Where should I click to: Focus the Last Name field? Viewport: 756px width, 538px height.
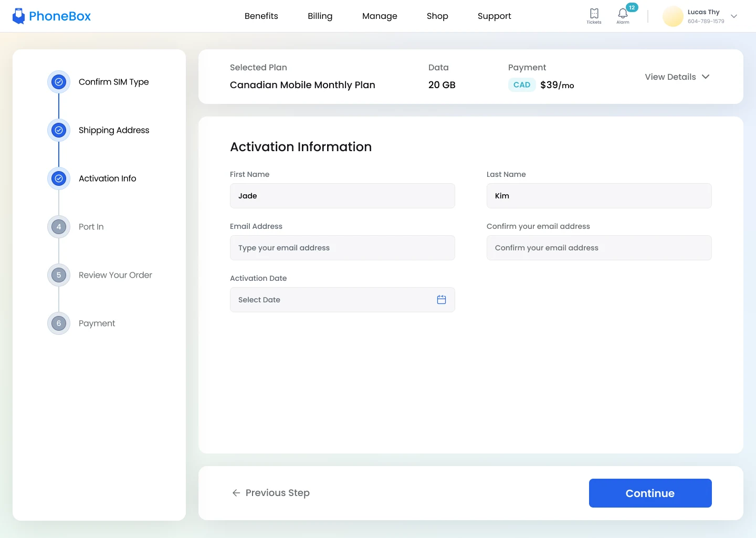599,196
